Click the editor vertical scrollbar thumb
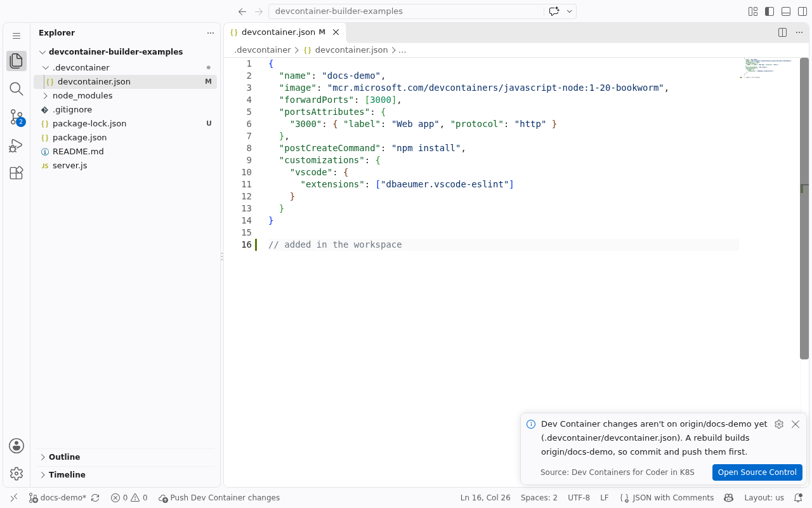812x508 pixels. (x=804, y=208)
